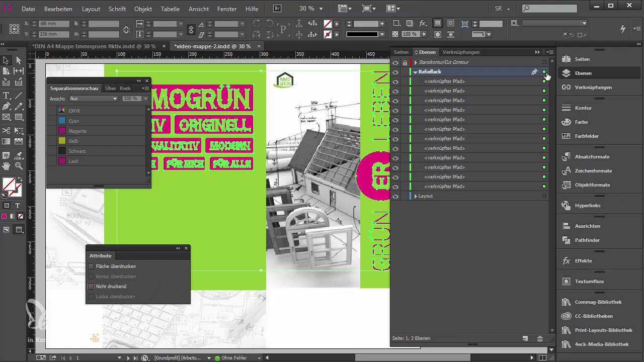The image size is (644, 362).
Task: Open Commag-Bibliothek panel
Action: coord(599,302)
